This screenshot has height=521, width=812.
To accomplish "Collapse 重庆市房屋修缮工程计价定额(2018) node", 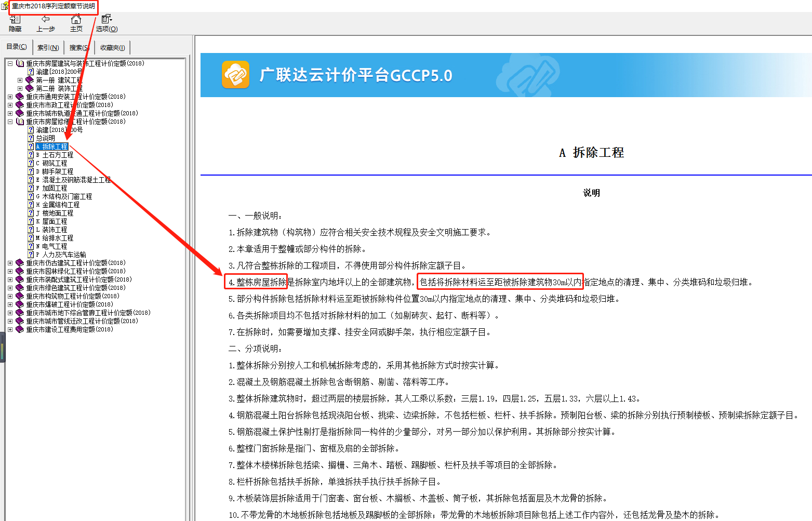I will [10, 122].
